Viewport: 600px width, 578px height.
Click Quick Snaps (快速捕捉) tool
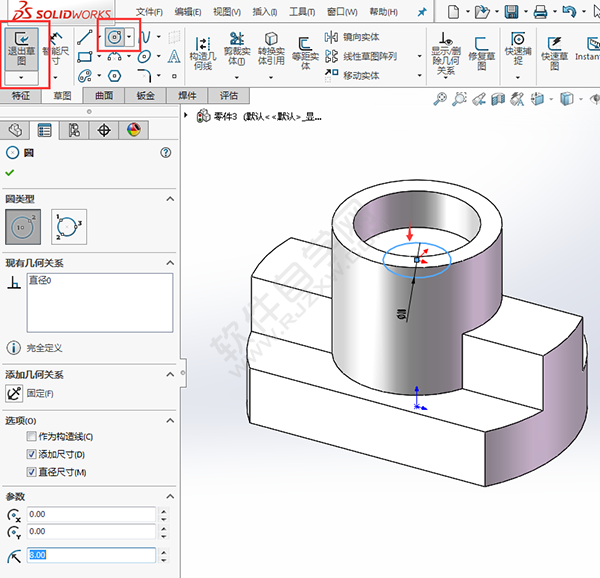point(518,49)
